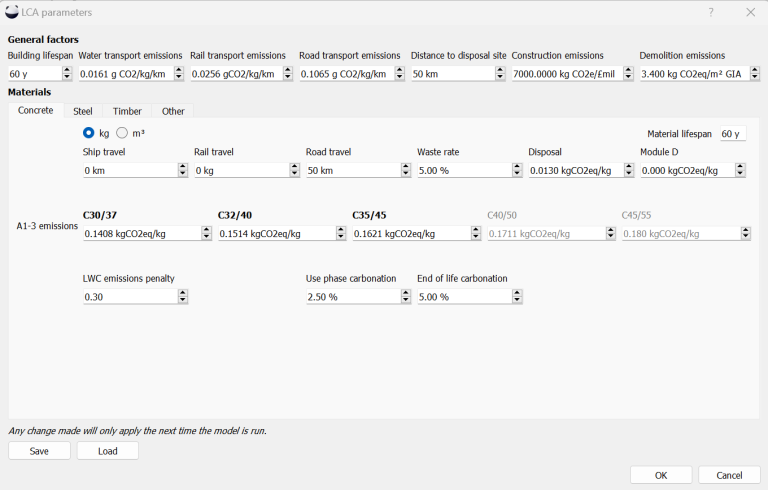Confirm with the OK button
Viewport: 768px width, 490px height.
coord(660,475)
